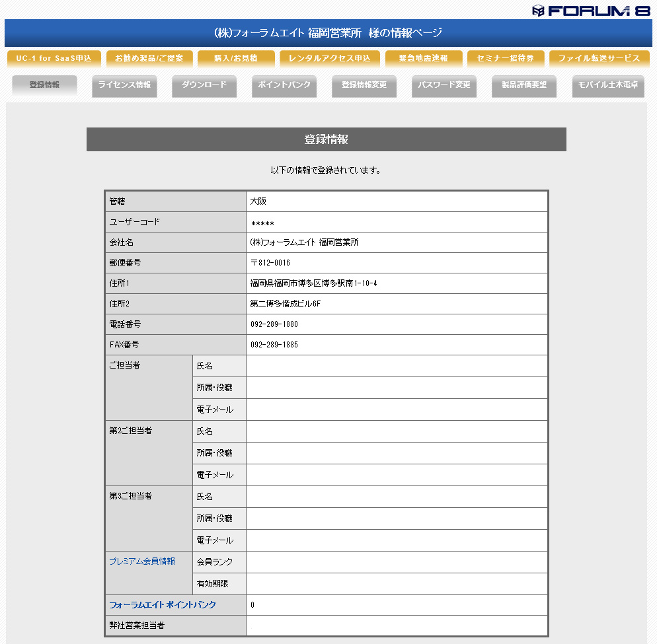Click the company name value in 会社名 row
The image size is (657, 644).
tap(304, 242)
